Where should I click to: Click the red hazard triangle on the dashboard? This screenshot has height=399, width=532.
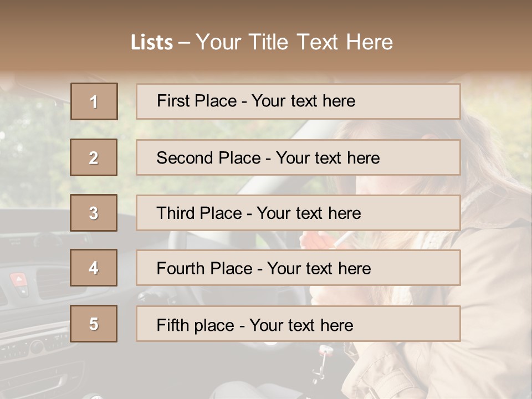pyautogui.click(x=18, y=279)
